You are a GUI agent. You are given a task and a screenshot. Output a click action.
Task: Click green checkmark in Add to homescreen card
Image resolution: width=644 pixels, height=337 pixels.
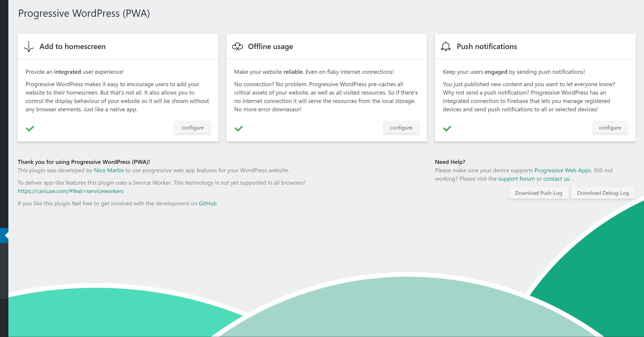30,128
